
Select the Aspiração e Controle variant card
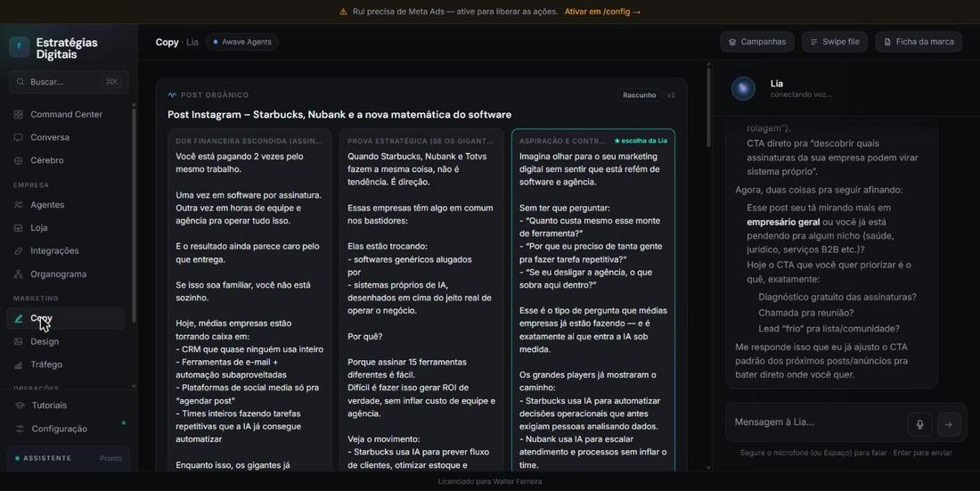[x=593, y=300]
